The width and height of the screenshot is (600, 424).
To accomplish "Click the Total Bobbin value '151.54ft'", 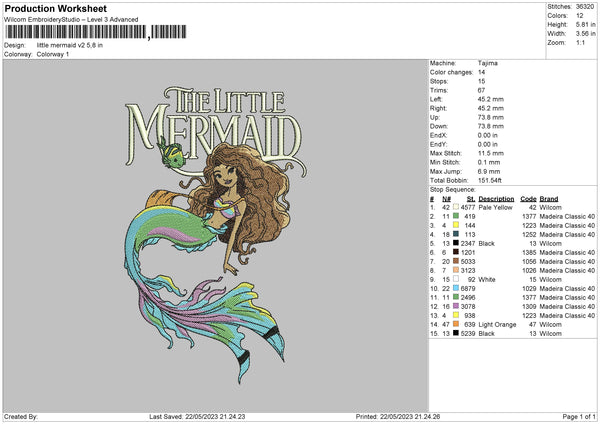I will click(x=489, y=180).
